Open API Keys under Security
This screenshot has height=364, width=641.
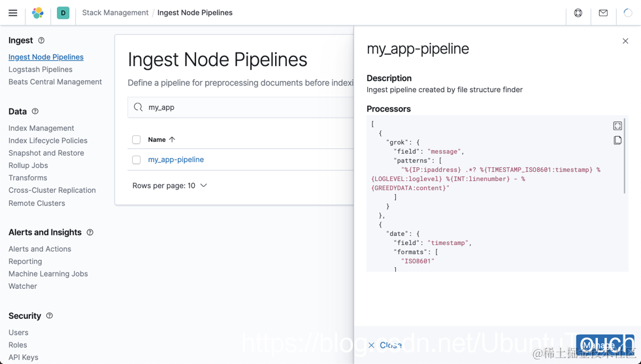pos(24,357)
